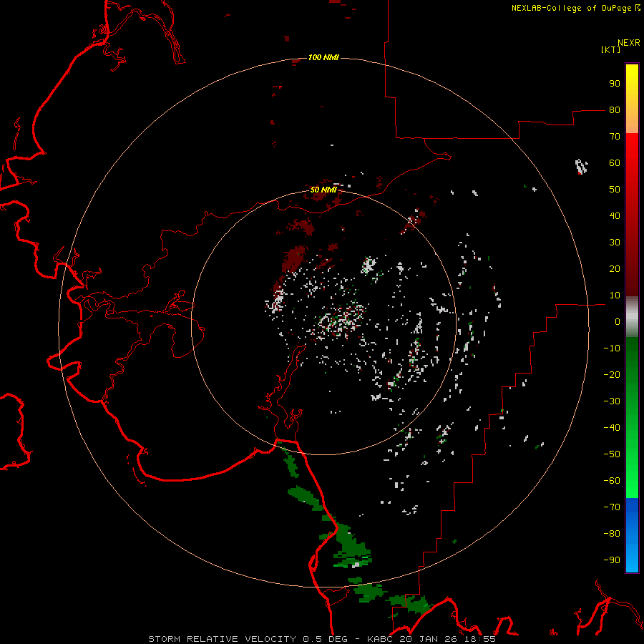Click the -40 value on the velocity scale
This screenshot has width=644, height=644.
pos(612,428)
